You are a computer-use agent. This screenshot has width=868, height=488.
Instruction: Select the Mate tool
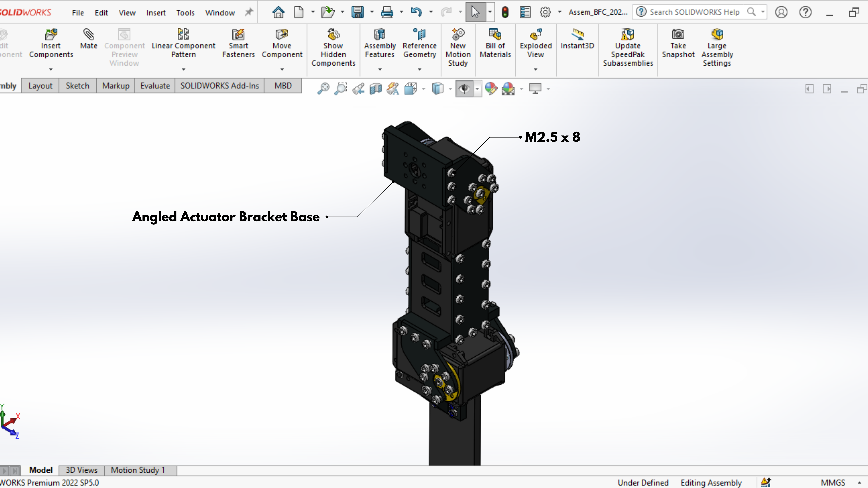89,39
